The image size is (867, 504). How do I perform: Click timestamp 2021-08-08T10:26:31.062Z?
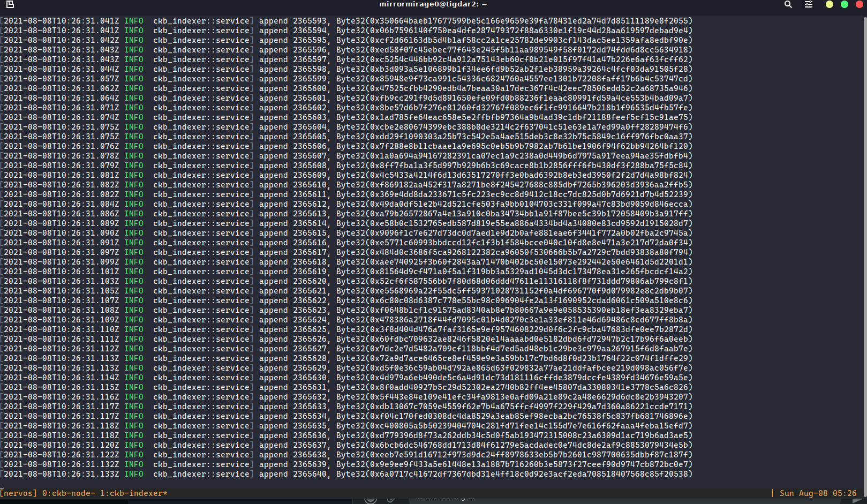tap(62, 88)
